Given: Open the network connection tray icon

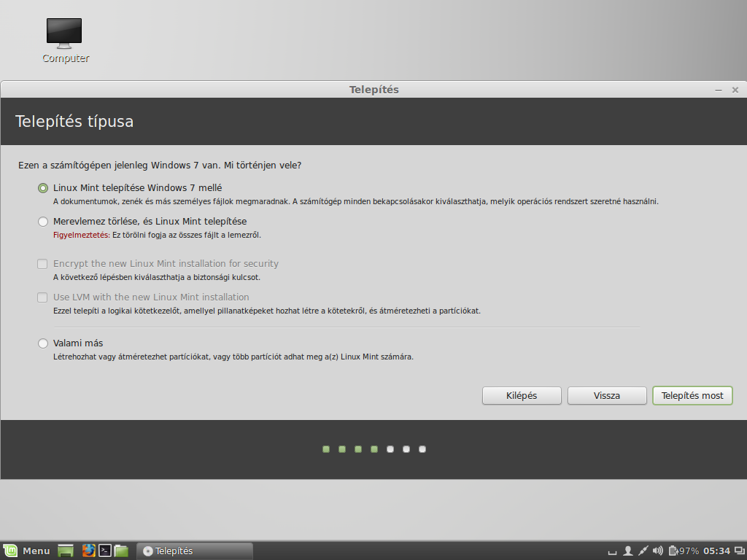Looking at the screenshot, I should [x=643, y=551].
